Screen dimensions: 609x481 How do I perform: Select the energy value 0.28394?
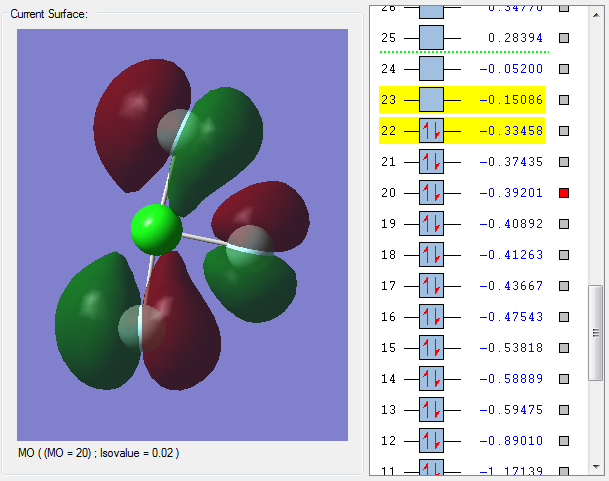coord(510,38)
